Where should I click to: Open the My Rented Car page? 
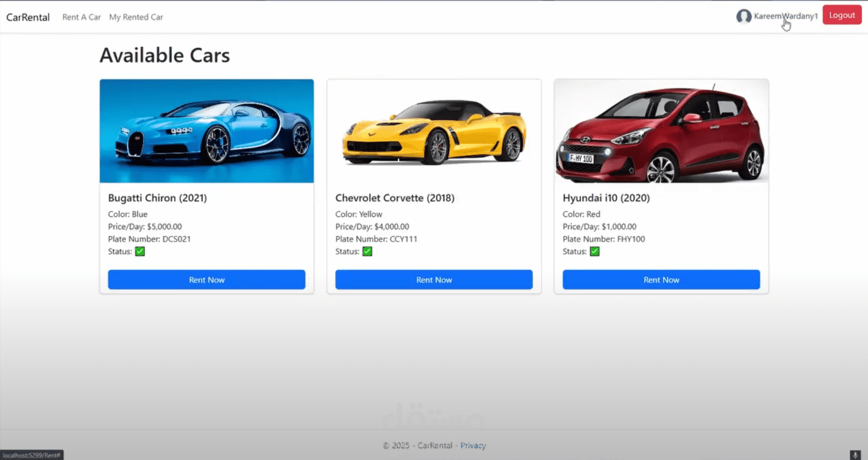click(136, 17)
